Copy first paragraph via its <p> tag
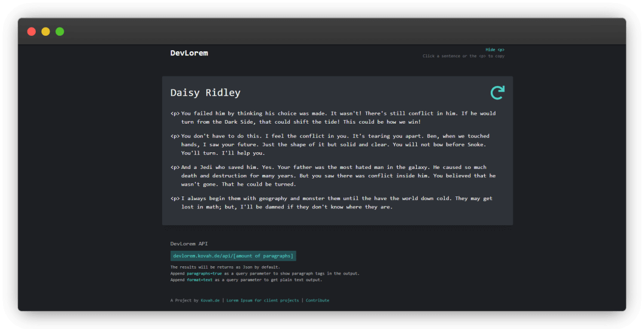The image size is (644, 329). [x=175, y=113]
